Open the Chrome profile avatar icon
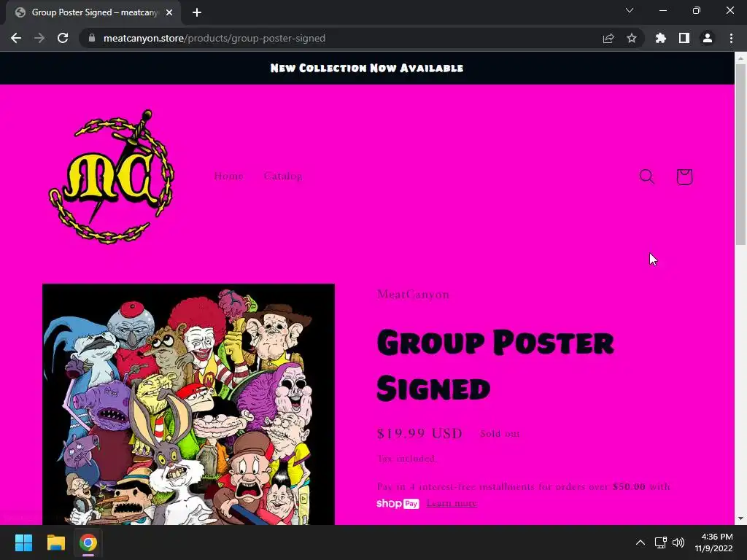The height and width of the screenshot is (560, 747). pyautogui.click(x=708, y=38)
